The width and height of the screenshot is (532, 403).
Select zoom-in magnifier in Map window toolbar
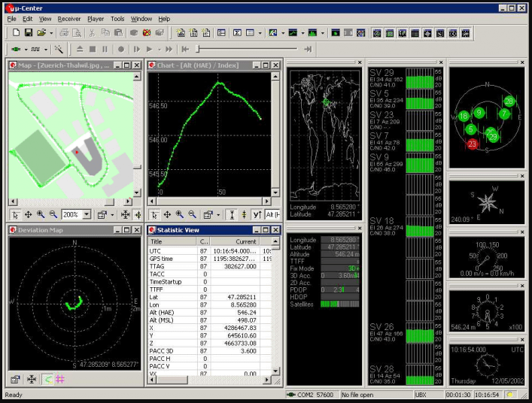41,214
